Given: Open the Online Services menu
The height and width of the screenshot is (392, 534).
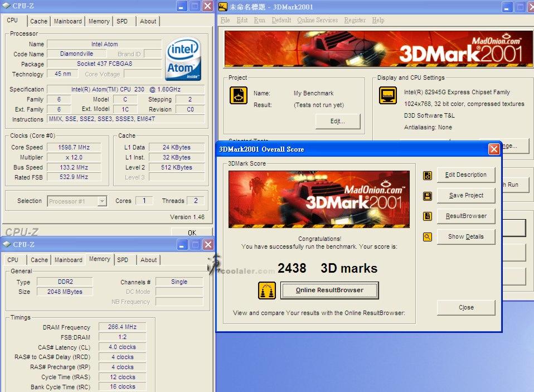Looking at the screenshot, I should point(317,20).
